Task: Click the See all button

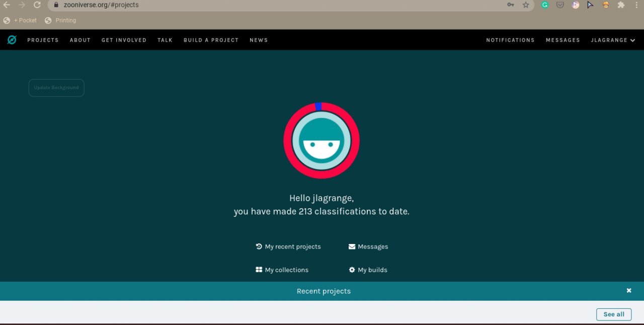Action: pos(614,314)
